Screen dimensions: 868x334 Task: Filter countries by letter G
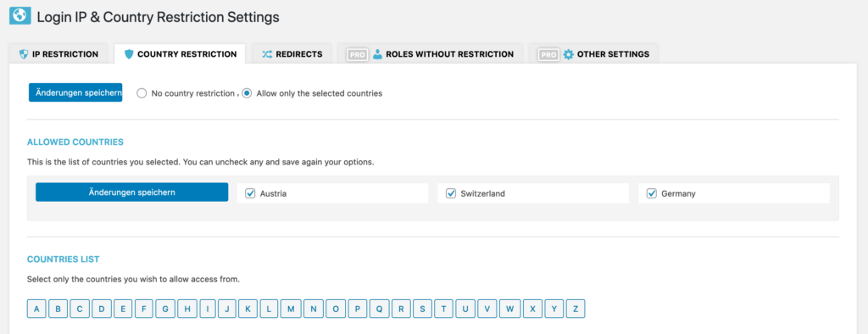[x=165, y=309]
